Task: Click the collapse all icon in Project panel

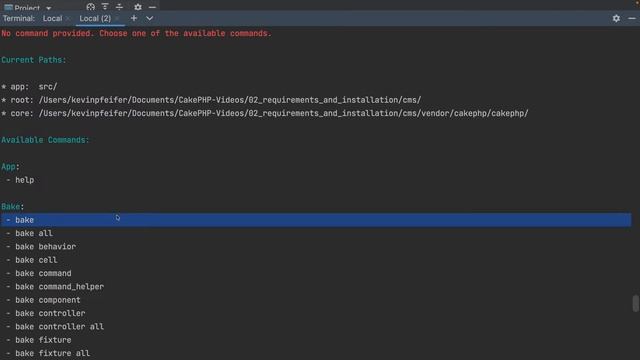Action: pos(119,7)
